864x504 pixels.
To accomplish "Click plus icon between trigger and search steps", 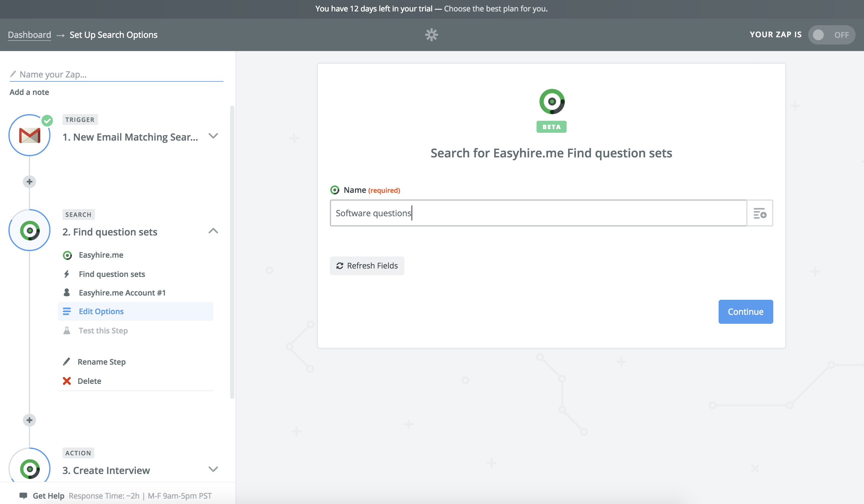I will pyautogui.click(x=29, y=182).
